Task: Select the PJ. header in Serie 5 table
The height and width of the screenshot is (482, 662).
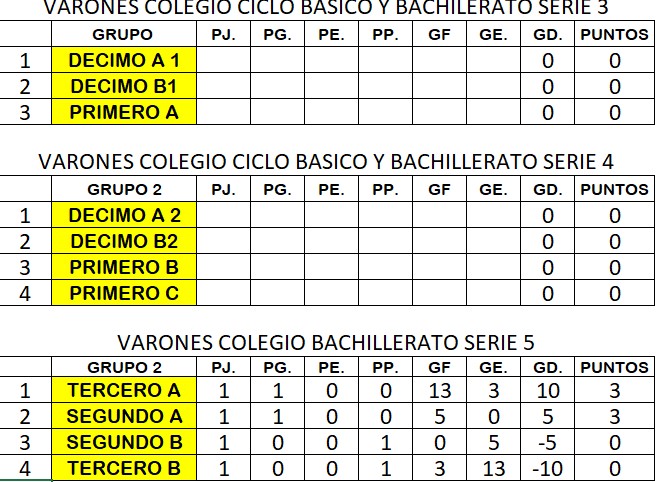Action: (223, 367)
